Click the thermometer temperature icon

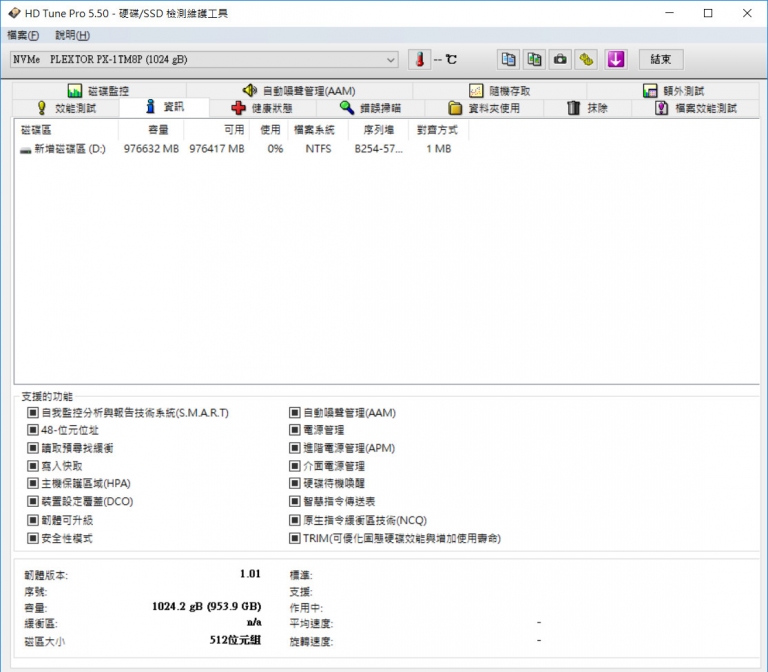(420, 60)
